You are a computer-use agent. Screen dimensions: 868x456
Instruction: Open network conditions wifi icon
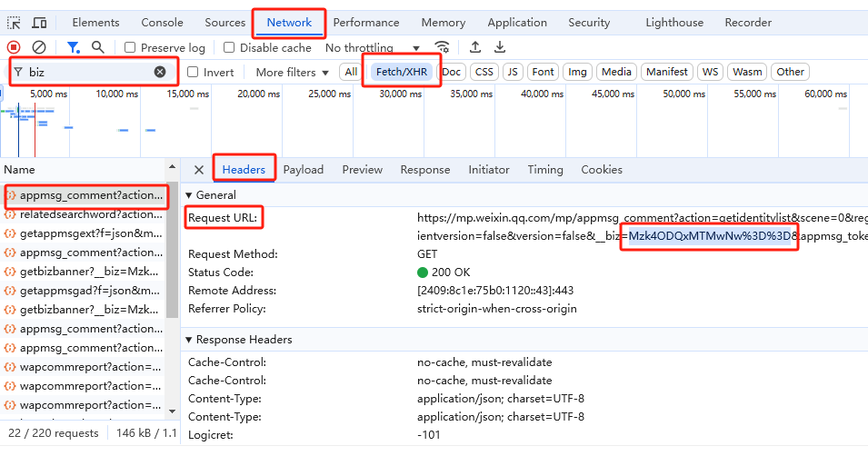[443, 47]
